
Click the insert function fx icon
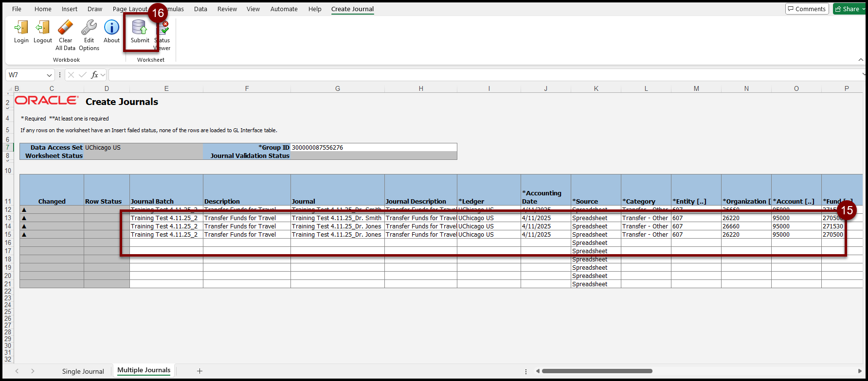95,75
